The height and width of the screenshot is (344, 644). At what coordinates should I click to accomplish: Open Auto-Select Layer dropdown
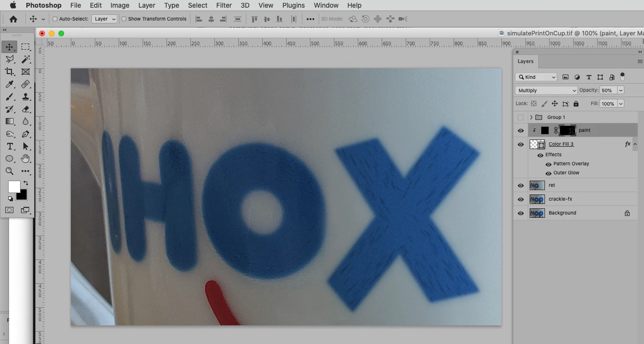pyautogui.click(x=104, y=19)
